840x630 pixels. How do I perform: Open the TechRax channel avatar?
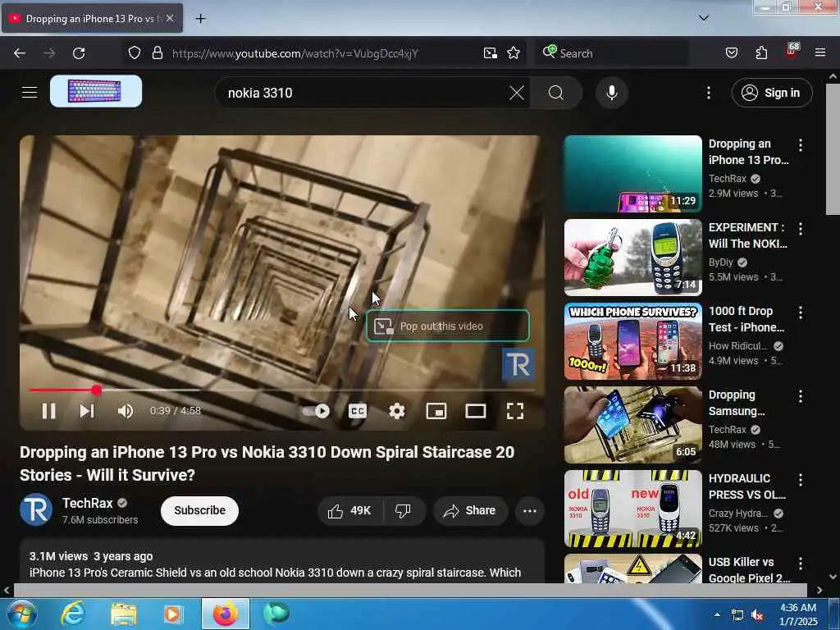point(36,509)
